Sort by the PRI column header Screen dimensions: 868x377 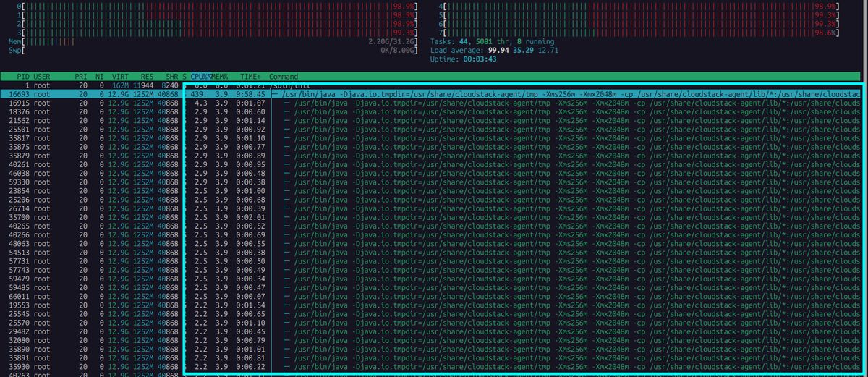[x=81, y=76]
